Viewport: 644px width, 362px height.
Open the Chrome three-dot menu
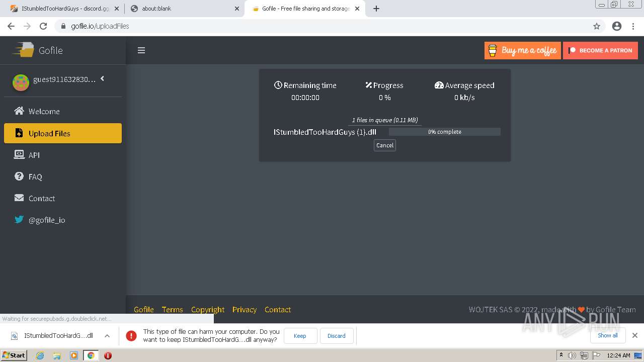tap(633, 26)
